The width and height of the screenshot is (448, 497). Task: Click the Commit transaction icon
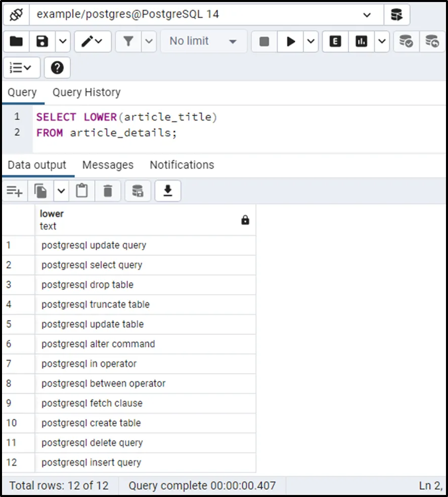406,41
